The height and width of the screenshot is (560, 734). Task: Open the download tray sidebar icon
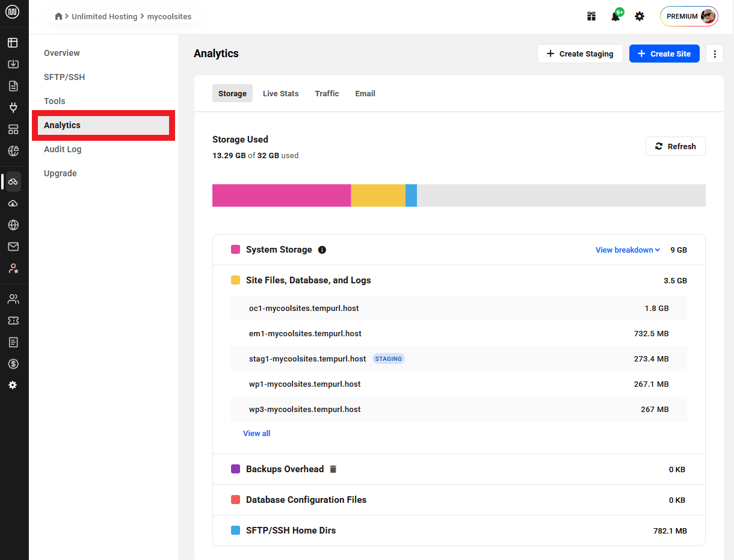click(13, 64)
